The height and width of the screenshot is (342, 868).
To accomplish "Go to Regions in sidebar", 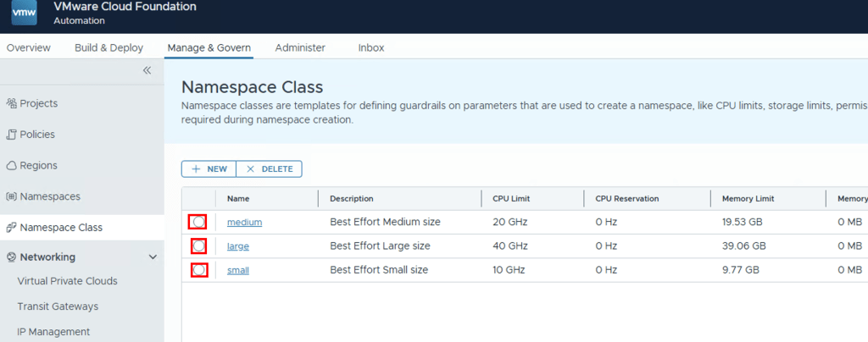I will tap(38, 165).
